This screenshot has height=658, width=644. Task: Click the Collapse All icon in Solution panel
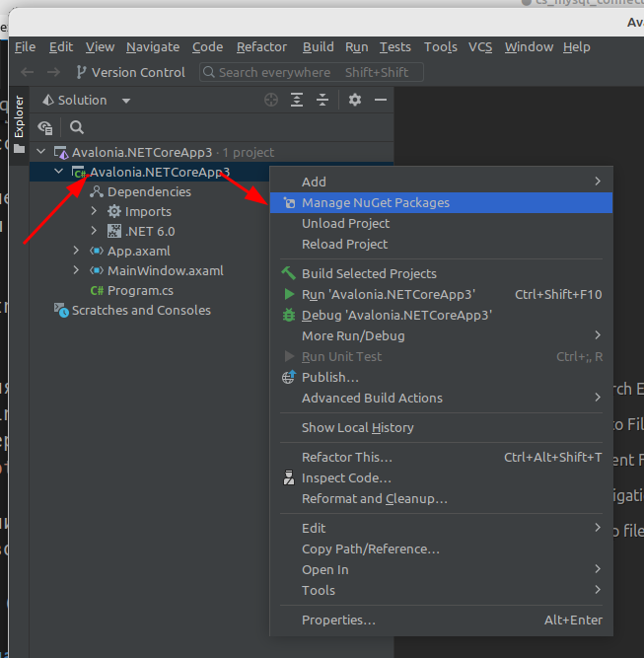click(322, 100)
